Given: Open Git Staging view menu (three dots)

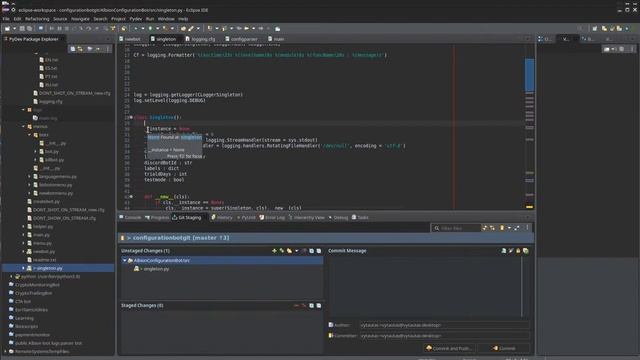Looking at the screenshot, I should (527, 228).
